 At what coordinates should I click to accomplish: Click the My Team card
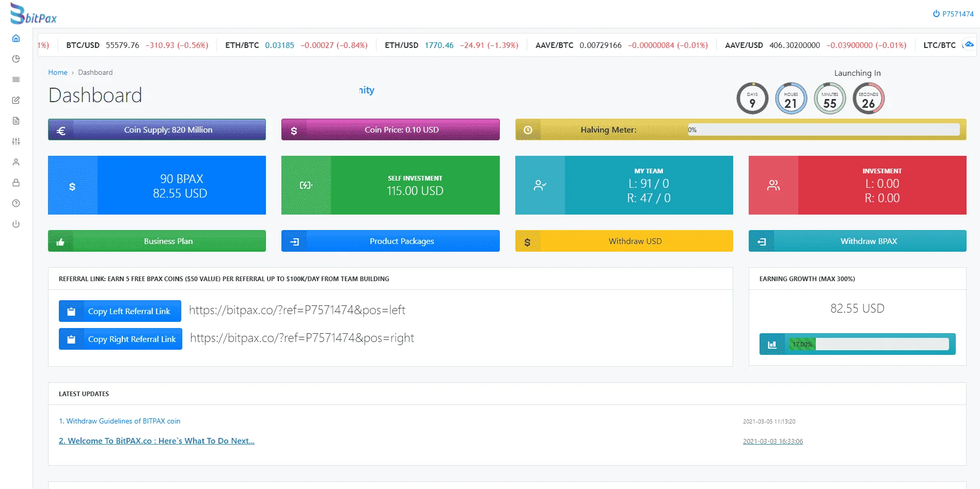click(624, 185)
